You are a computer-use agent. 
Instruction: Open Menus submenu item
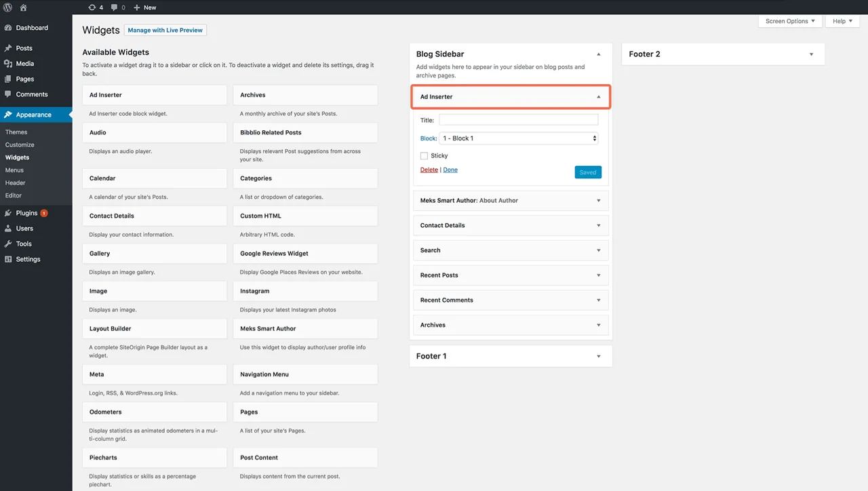coord(14,170)
